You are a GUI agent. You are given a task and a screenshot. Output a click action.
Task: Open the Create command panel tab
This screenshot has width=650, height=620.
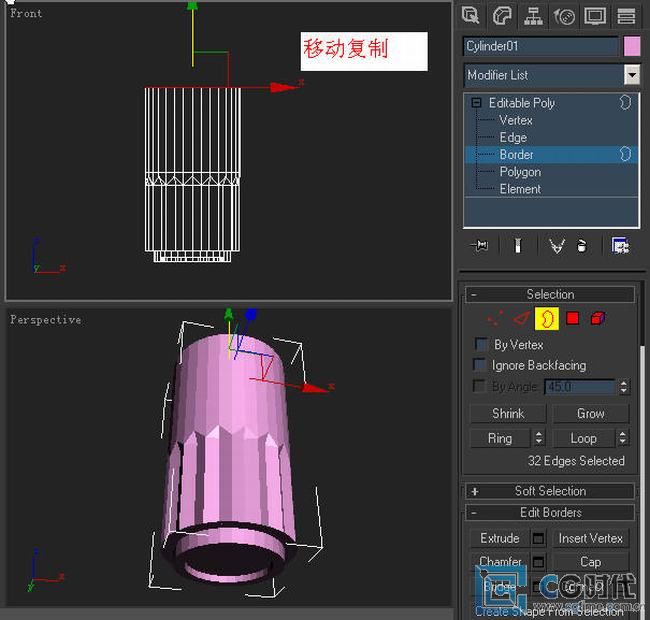(471, 16)
